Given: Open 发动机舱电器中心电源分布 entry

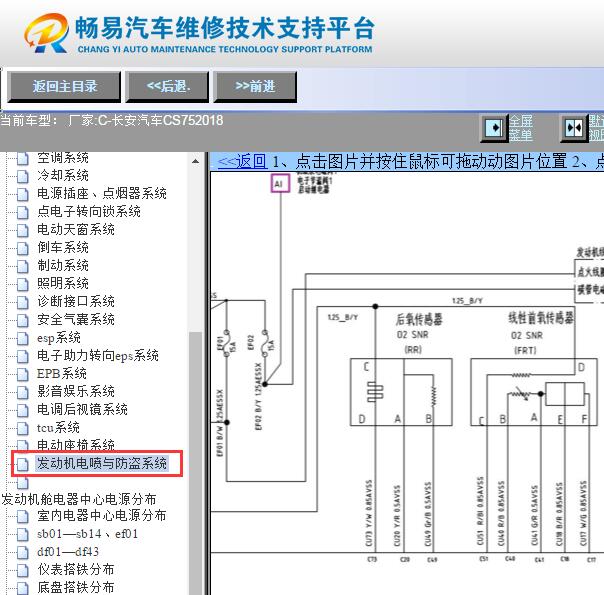Looking at the screenshot, I should (x=79, y=499).
